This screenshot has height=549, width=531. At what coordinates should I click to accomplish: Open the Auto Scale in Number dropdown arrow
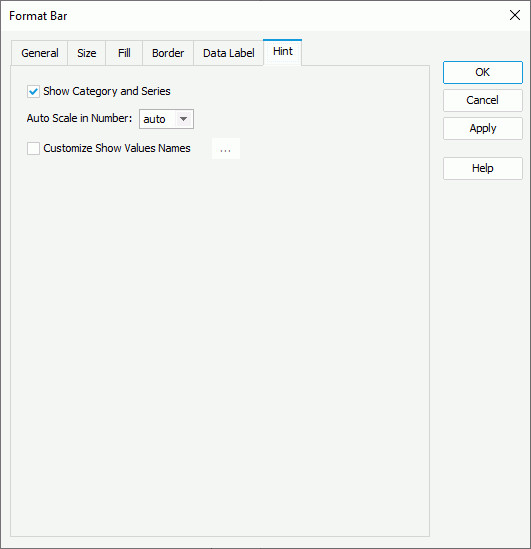[183, 119]
